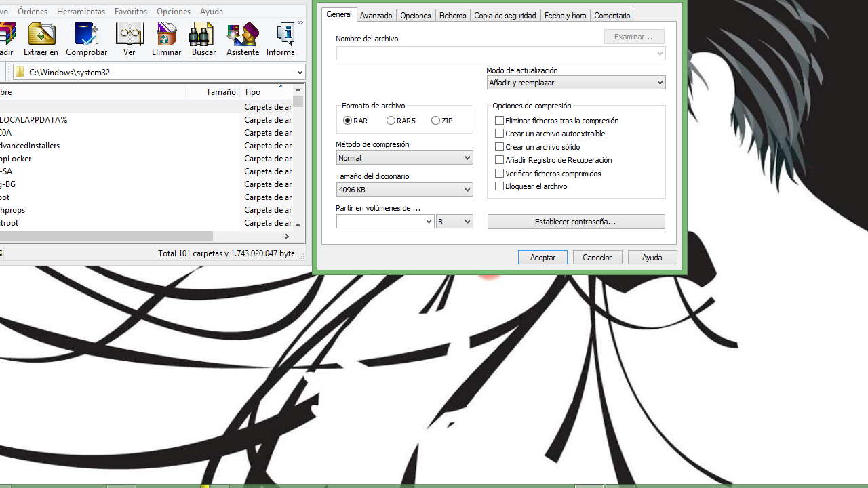Click the Cancelar button
This screenshot has width=868, height=488.
pyautogui.click(x=597, y=258)
